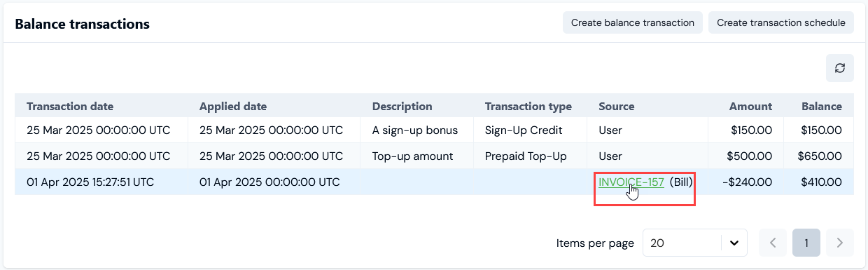Select the Sign-Up Credit transaction row

point(434,130)
